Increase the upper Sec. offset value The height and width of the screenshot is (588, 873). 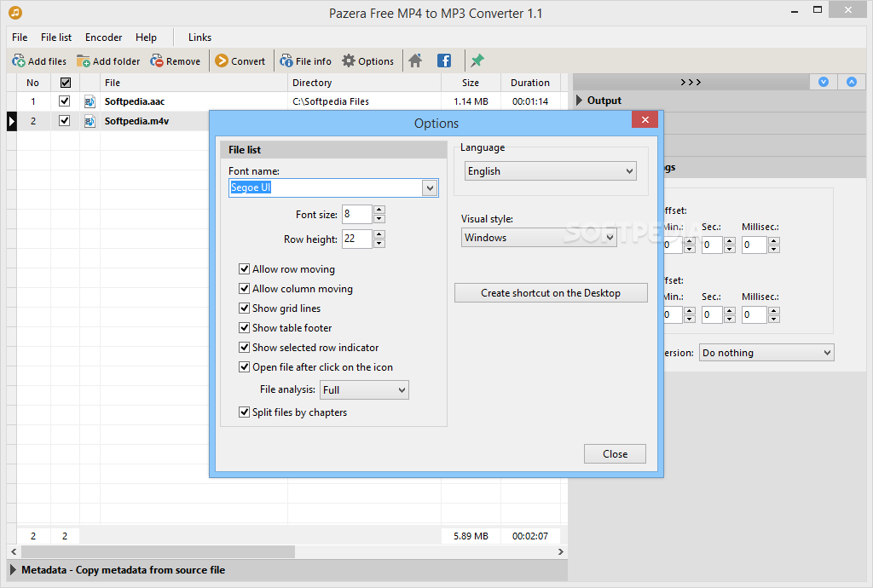click(730, 241)
